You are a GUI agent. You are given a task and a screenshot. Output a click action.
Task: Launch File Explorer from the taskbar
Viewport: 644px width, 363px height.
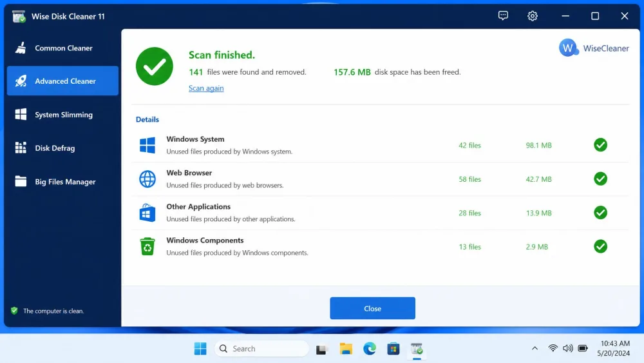[x=346, y=349]
